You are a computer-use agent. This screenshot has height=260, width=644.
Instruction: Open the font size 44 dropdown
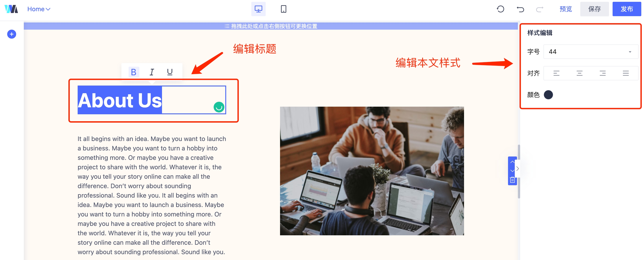(x=591, y=52)
